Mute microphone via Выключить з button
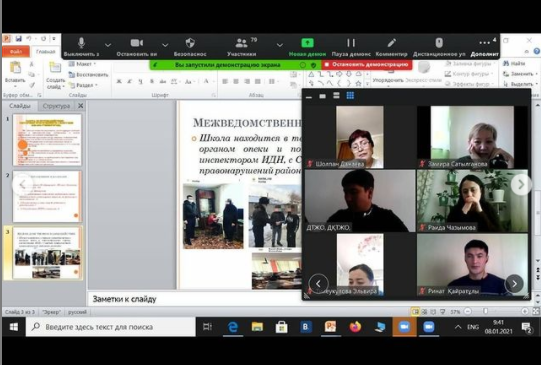 [x=81, y=47]
